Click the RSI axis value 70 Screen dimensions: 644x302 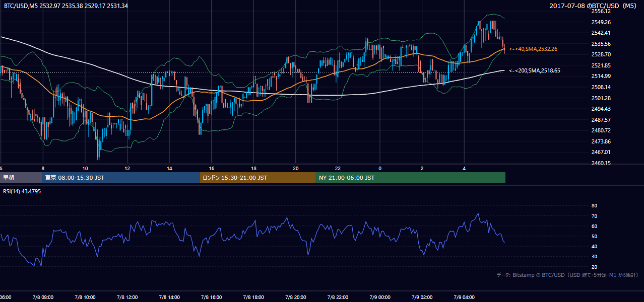[594, 216]
